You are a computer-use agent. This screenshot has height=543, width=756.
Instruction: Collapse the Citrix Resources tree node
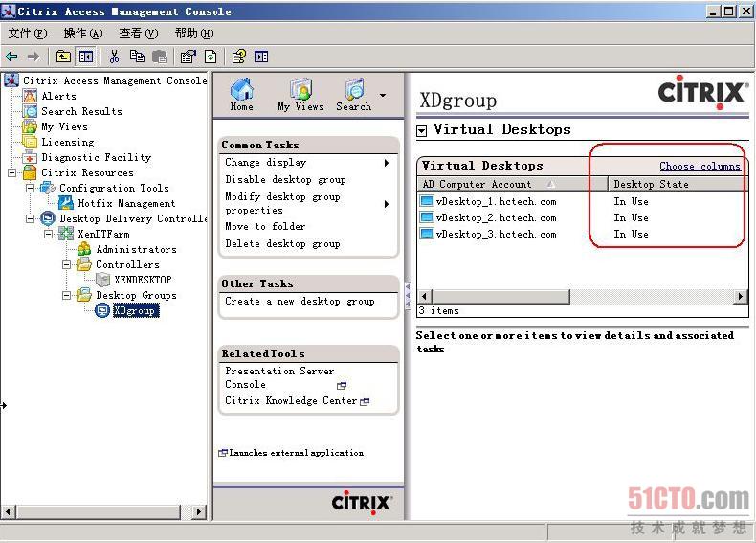pos(12,172)
